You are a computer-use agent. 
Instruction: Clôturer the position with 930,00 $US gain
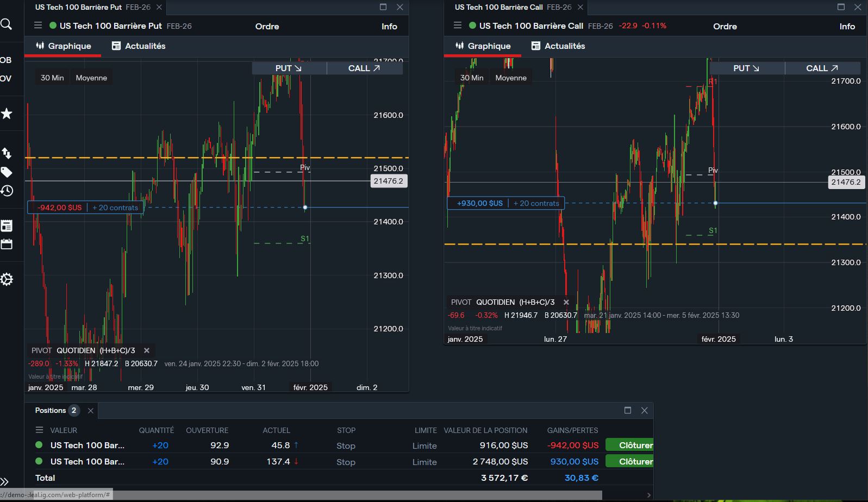coord(629,461)
